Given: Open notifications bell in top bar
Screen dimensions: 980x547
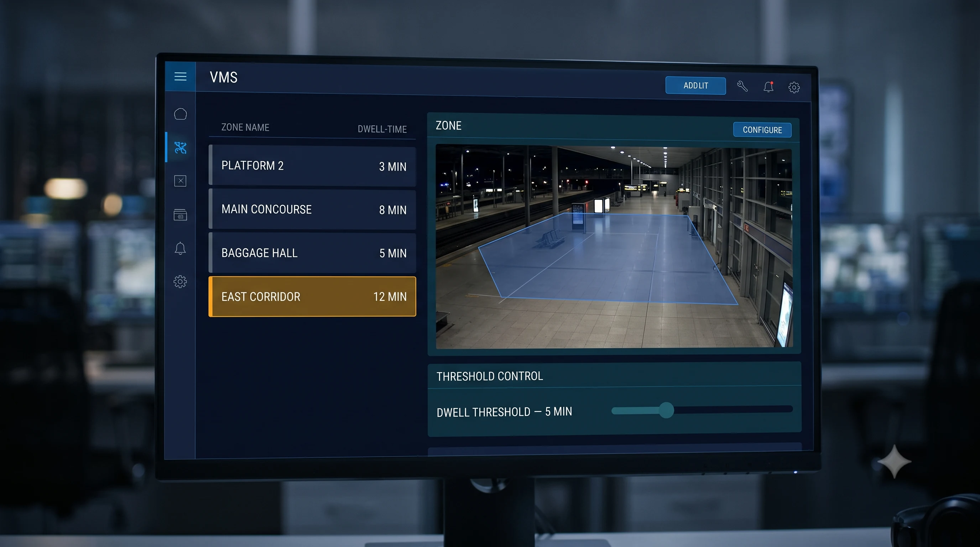Looking at the screenshot, I should click(x=768, y=87).
